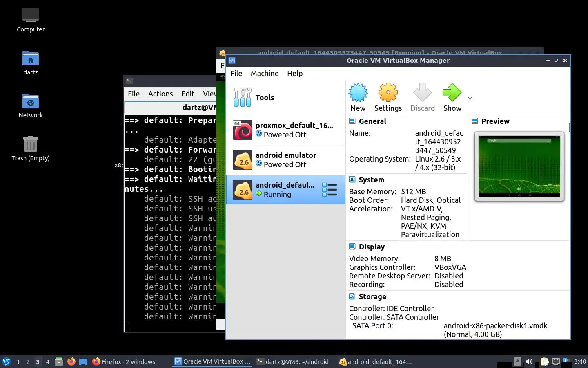Image resolution: width=588 pixels, height=368 pixels.
Task: Click the clock showing 3:40
Action: pyautogui.click(x=580, y=362)
